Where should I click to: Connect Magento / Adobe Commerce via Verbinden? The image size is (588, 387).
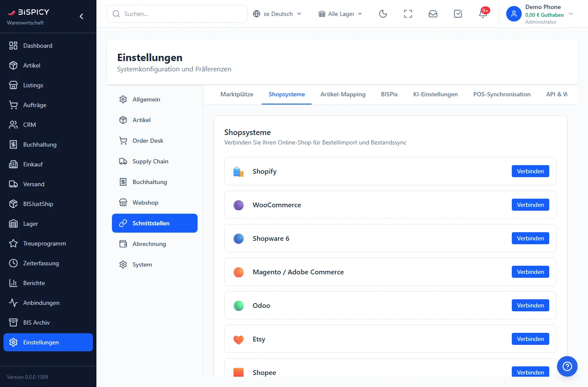[x=530, y=272]
